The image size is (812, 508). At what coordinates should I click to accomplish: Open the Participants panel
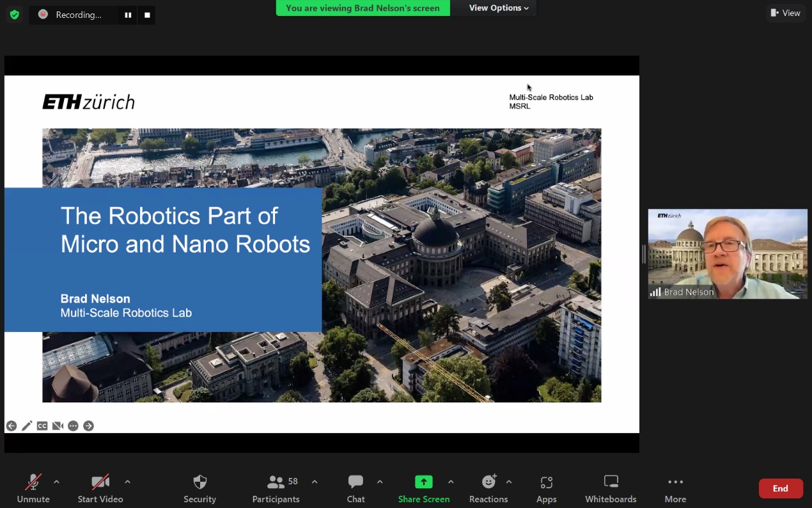[x=276, y=488]
